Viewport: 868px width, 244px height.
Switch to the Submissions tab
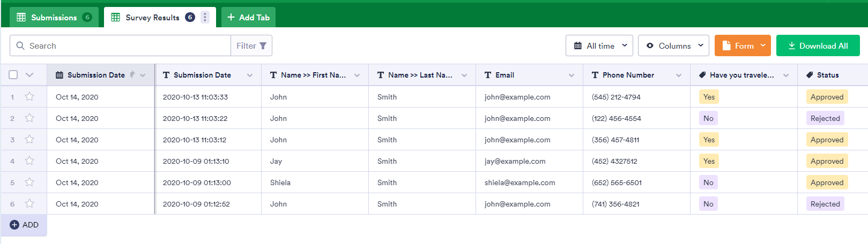tap(54, 17)
